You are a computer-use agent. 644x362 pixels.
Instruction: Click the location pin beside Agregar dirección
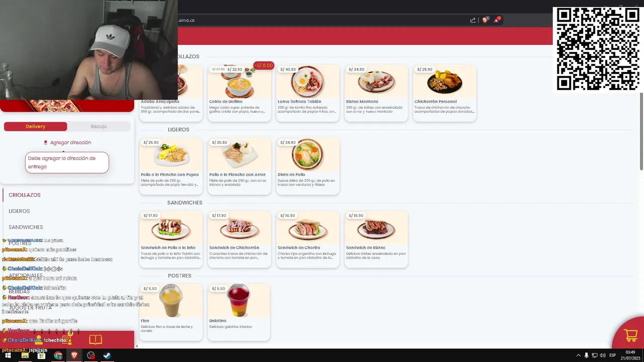46,143
